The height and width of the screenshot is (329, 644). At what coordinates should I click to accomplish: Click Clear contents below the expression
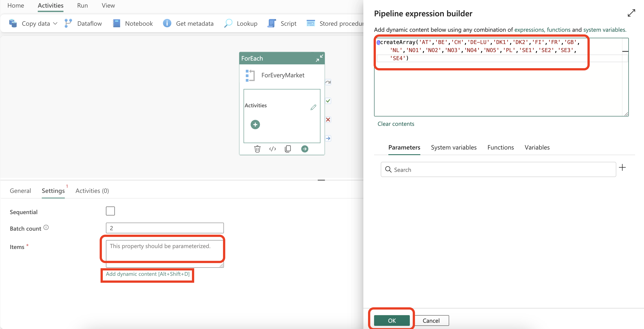point(396,124)
